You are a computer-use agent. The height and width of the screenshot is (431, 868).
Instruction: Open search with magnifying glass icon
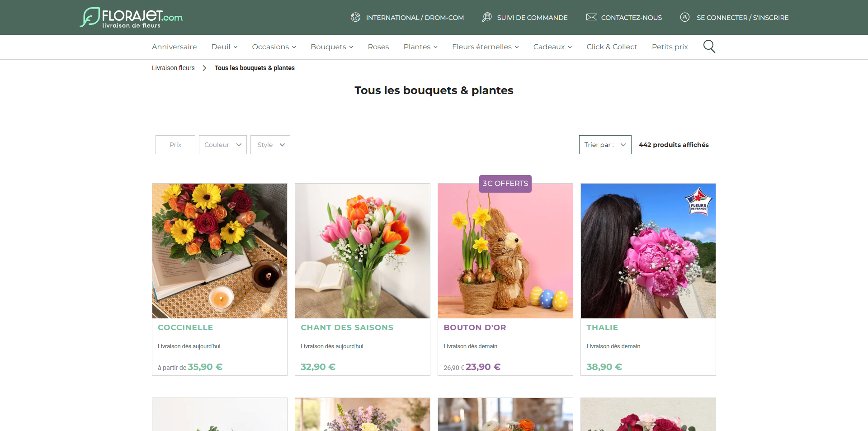[709, 47]
